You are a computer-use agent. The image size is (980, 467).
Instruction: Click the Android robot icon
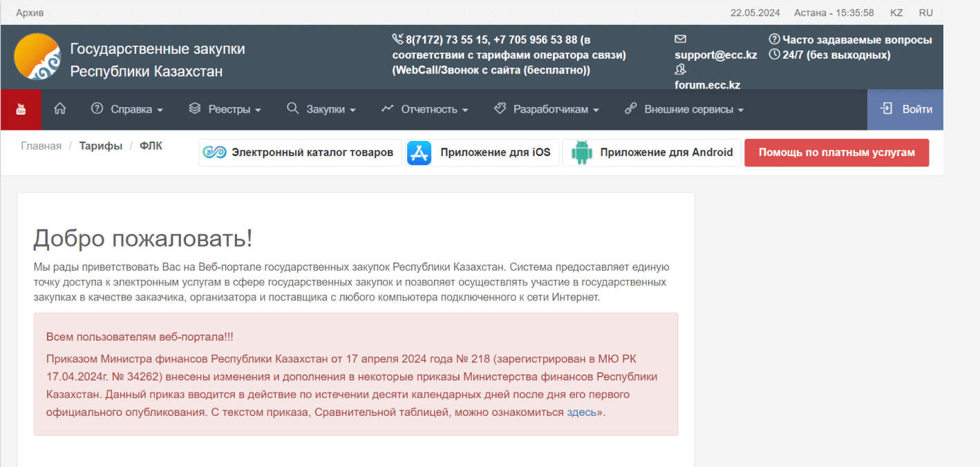click(582, 153)
